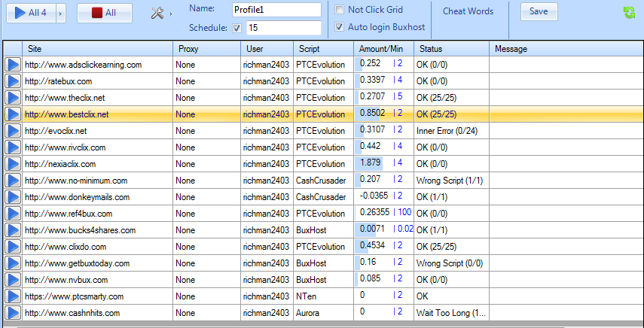Click the 0.26355 amount cell
This screenshot has height=328, width=644.
383,214
